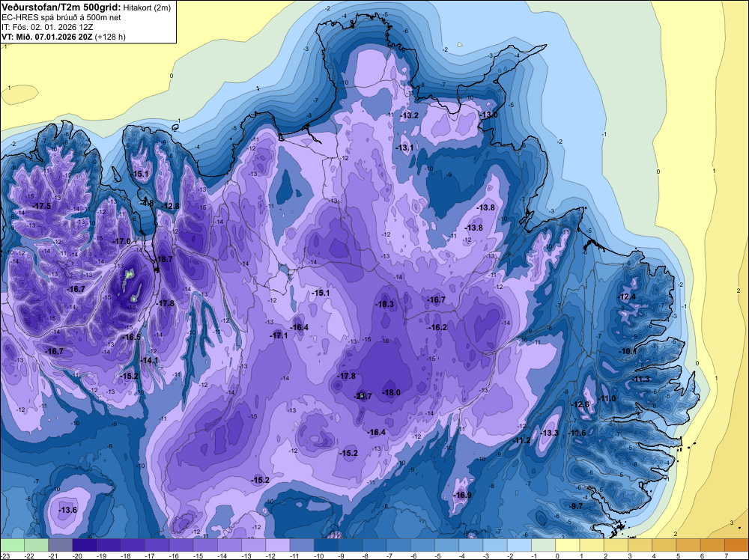
Task: Click the -13.2 temperature label
Action: pyautogui.click(x=410, y=115)
